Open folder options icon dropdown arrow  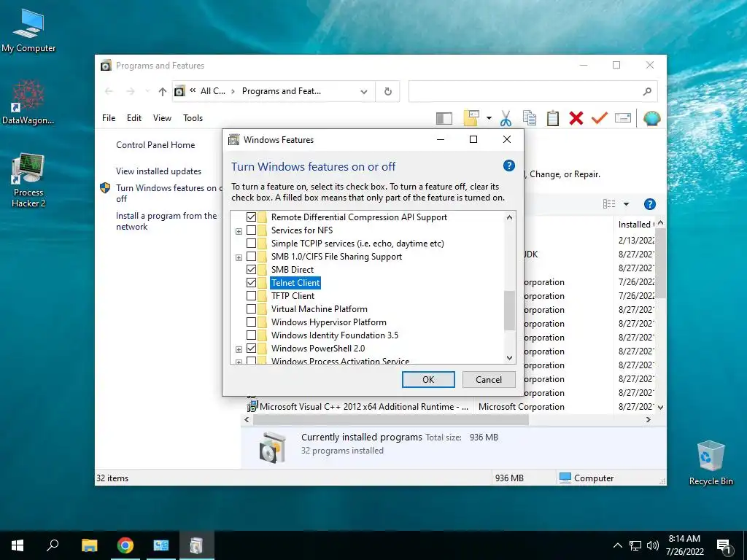[489, 118]
